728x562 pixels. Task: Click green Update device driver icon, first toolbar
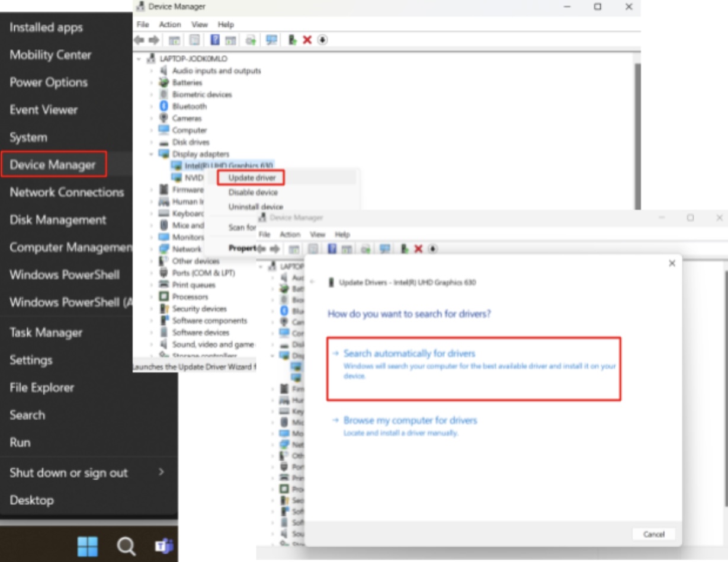click(x=292, y=40)
